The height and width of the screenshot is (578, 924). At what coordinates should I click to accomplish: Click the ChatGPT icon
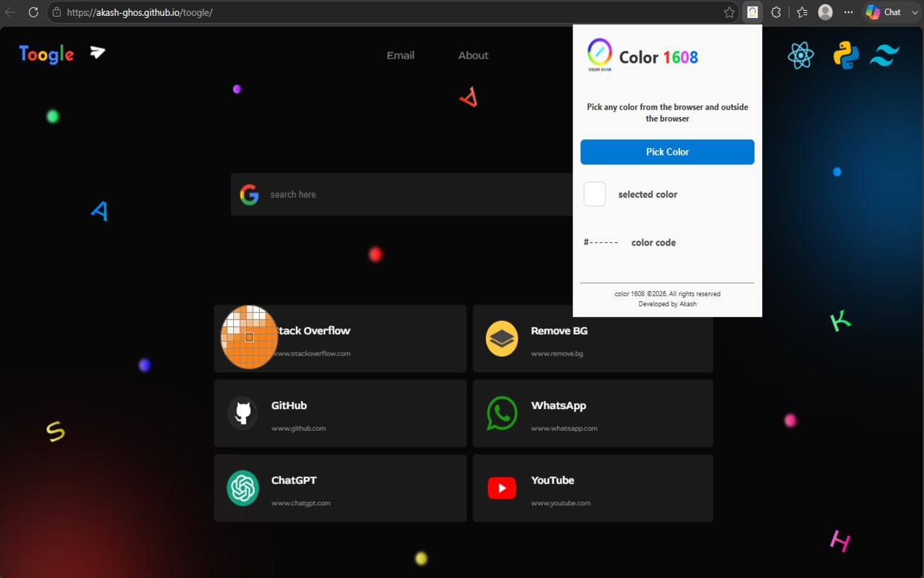click(x=243, y=488)
